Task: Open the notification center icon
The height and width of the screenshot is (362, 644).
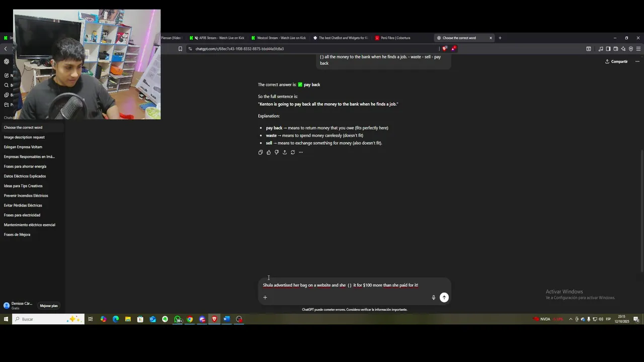Action: 636,319
